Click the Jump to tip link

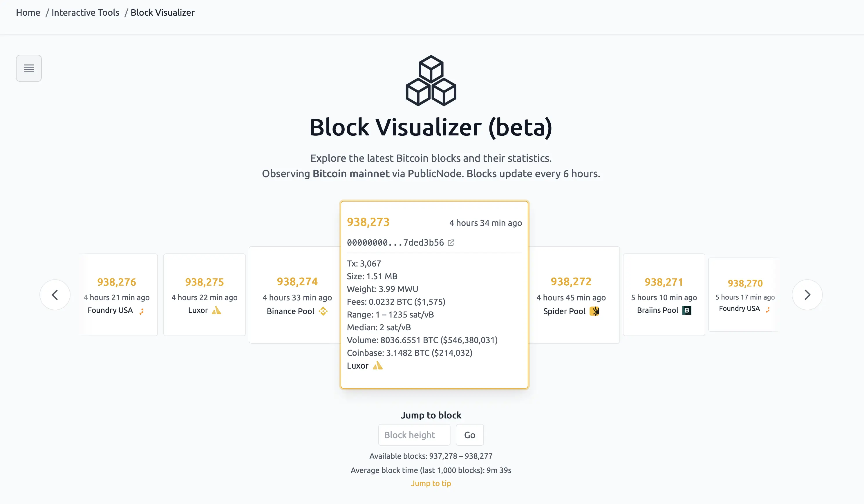click(431, 483)
